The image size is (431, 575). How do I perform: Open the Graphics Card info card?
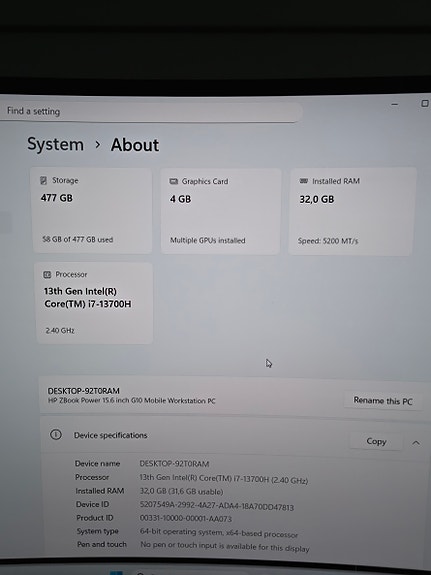221,212
